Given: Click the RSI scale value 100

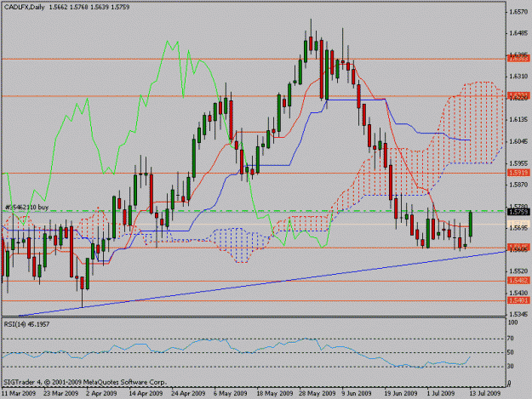Looking at the screenshot, I should (513, 322).
